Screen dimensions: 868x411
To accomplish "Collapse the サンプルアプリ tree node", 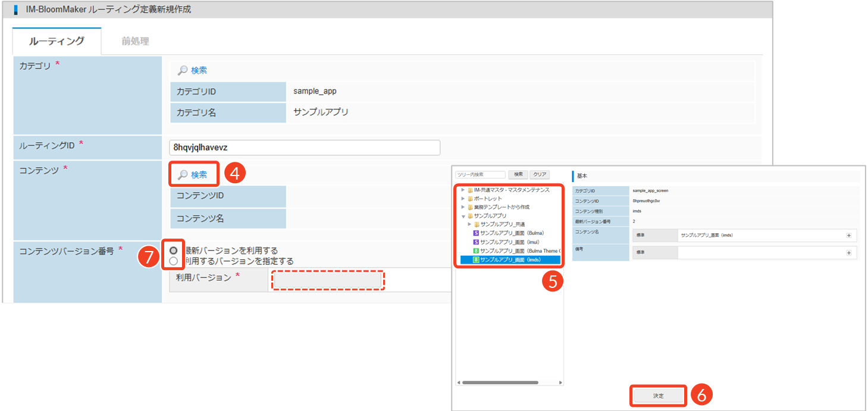I will (x=463, y=216).
